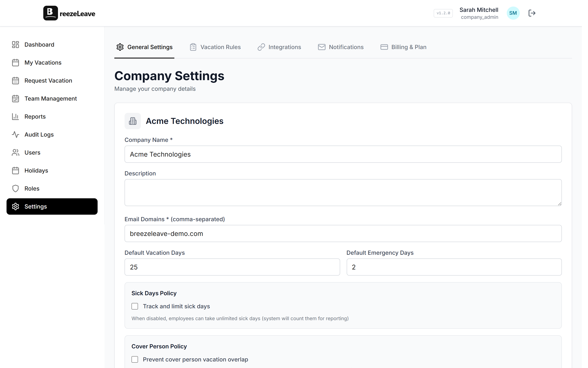Screen dimensions: 588x368
Task: Enable Track and limit sick days
Action: 135,306
